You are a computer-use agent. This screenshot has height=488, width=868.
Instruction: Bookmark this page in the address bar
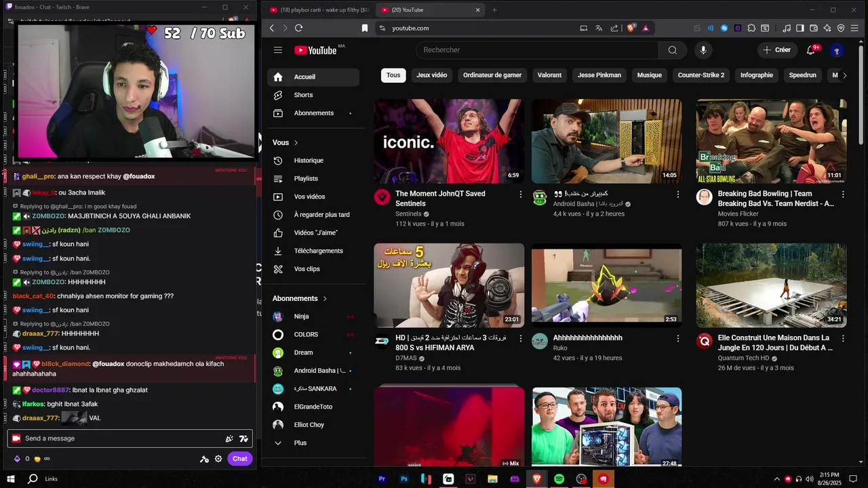pos(365,28)
